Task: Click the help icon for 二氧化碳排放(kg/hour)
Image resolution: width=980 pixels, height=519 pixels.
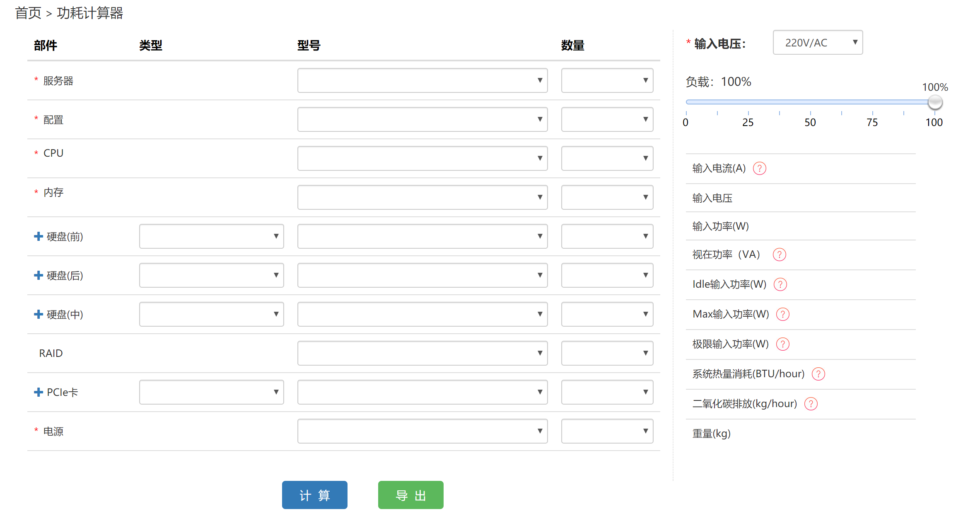Action: (811, 404)
